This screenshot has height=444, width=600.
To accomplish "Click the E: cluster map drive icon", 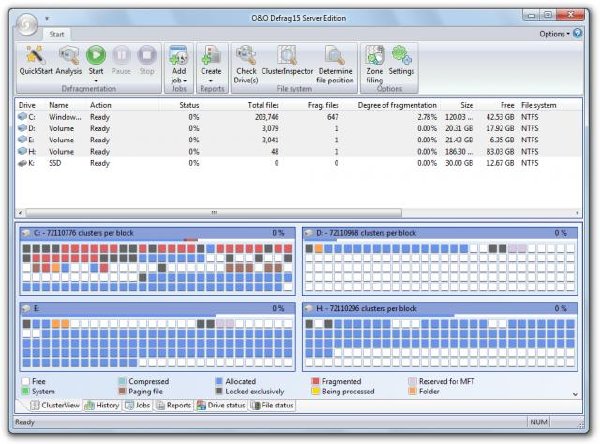I will (x=26, y=308).
